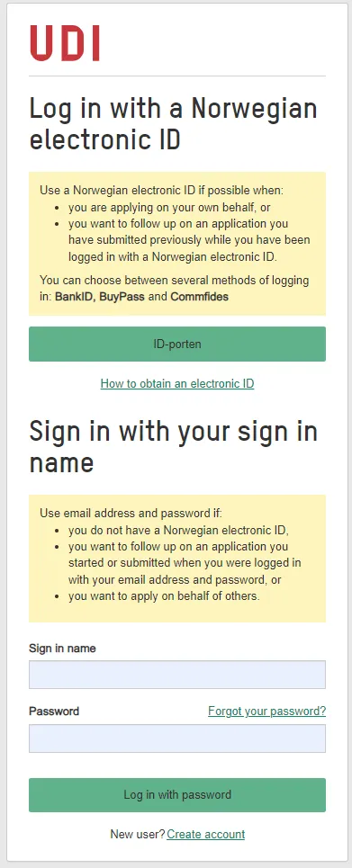Open the Forgot your password link
Screen dimensions: 352x868
[267, 711]
